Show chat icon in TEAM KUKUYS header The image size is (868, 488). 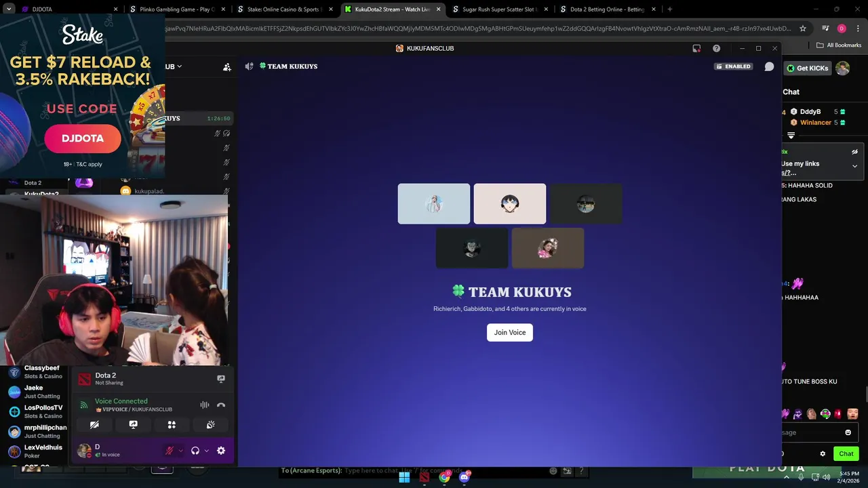coord(769,66)
